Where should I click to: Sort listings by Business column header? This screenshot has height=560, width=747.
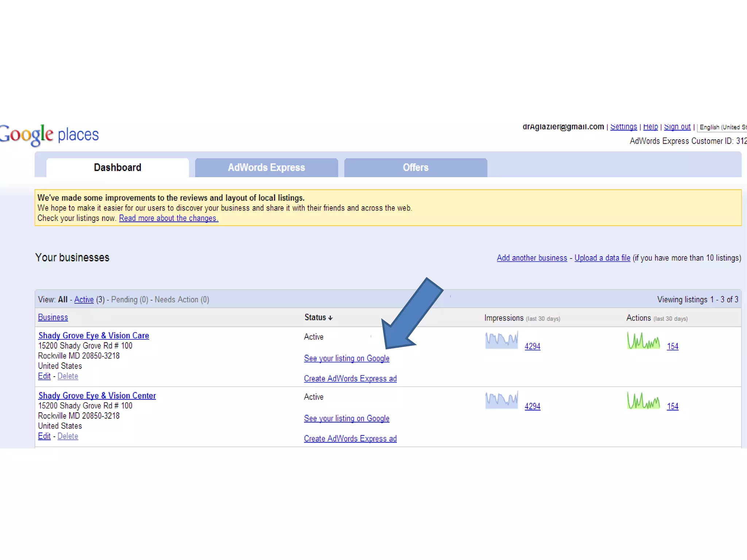pos(53,318)
